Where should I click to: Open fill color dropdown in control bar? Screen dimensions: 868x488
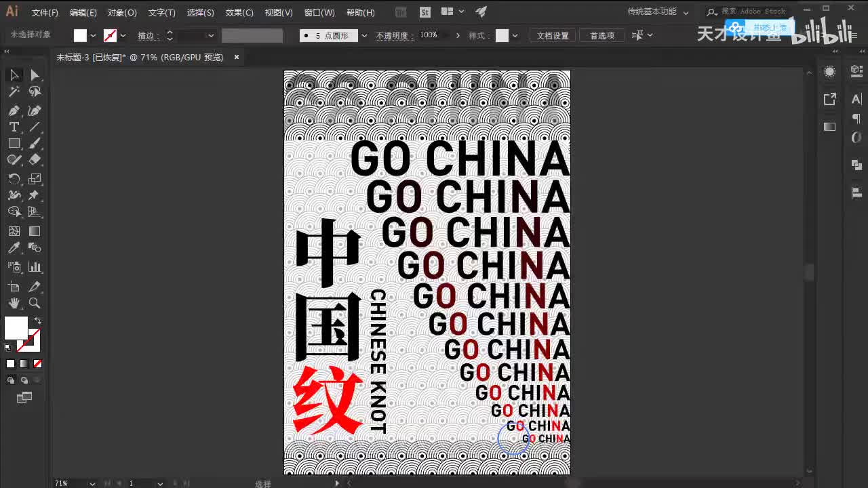point(93,35)
